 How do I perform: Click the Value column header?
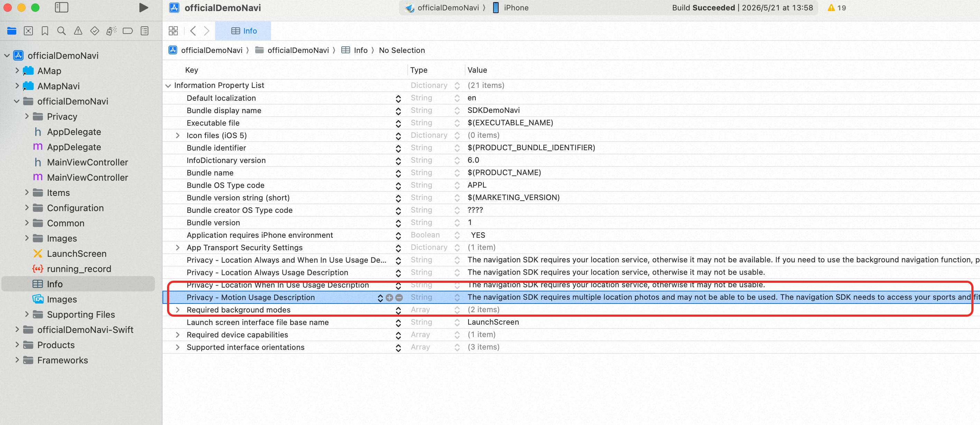(x=477, y=70)
